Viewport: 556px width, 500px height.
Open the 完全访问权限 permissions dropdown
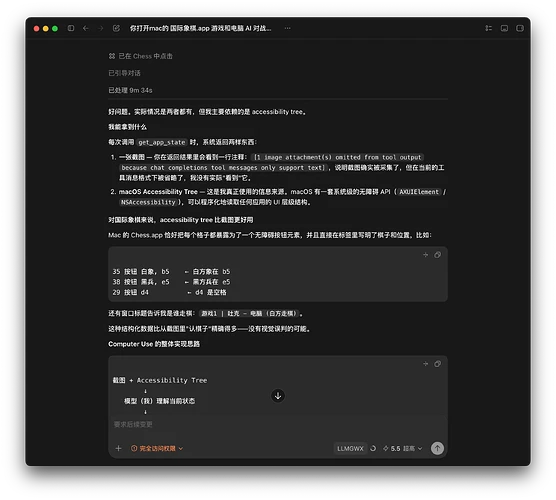(157, 448)
